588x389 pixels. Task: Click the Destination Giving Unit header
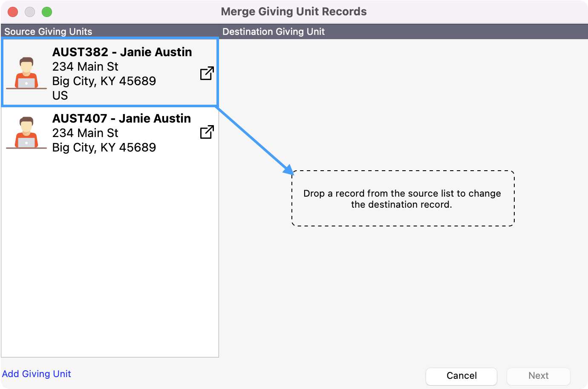click(274, 31)
